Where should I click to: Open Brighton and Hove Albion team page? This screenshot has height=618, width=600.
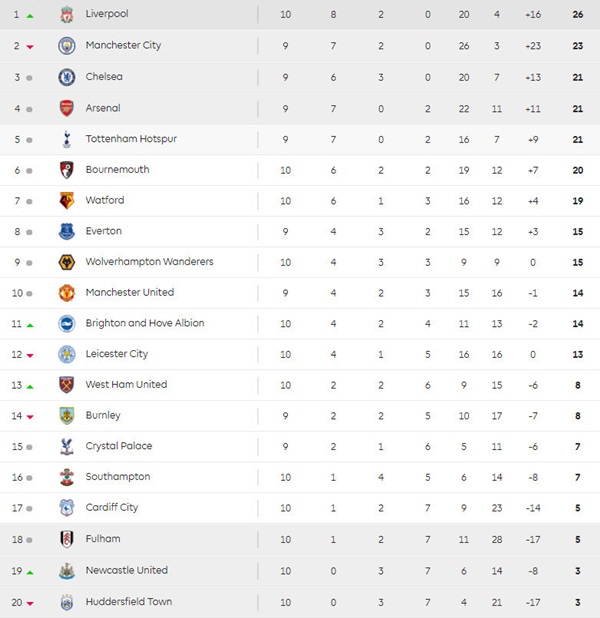click(145, 323)
